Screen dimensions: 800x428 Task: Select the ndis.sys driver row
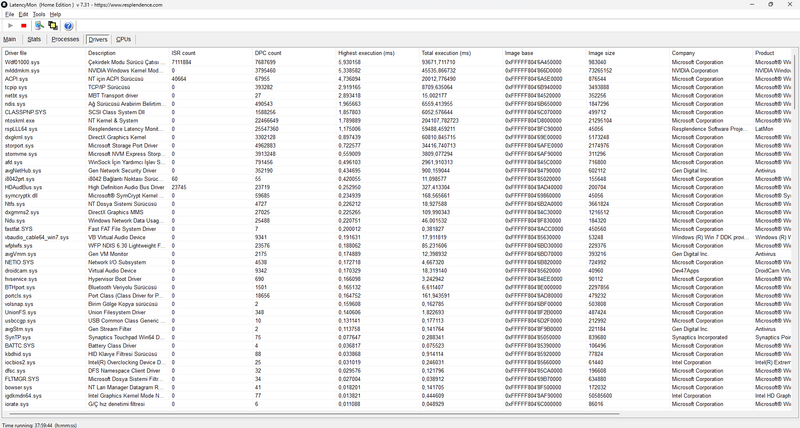pyautogui.click(x=397, y=104)
